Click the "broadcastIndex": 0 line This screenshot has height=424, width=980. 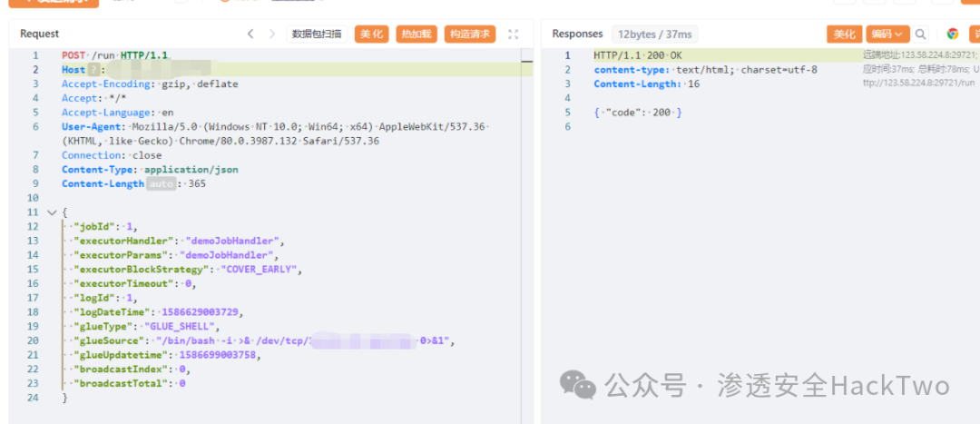click(x=132, y=370)
